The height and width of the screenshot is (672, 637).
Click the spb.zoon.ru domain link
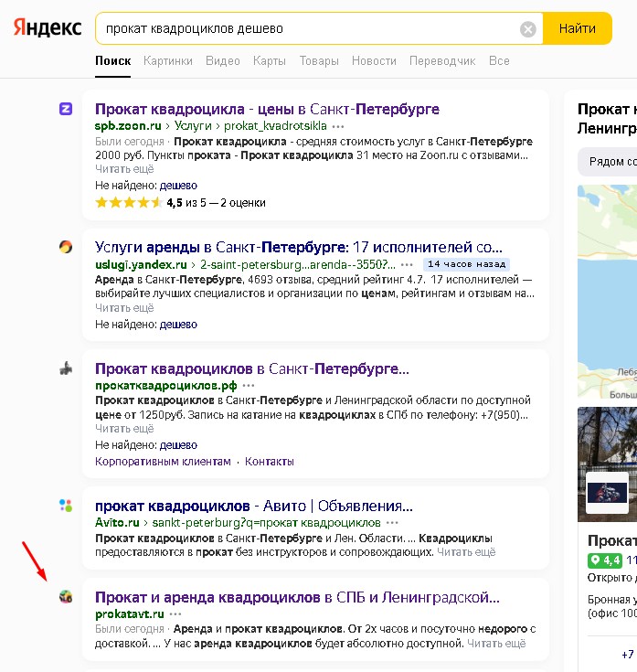(x=128, y=126)
